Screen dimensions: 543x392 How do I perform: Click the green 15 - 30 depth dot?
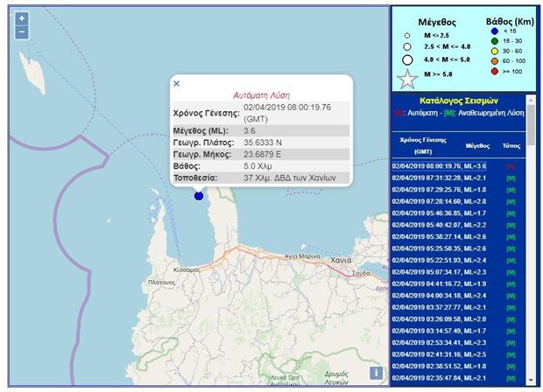click(x=494, y=42)
